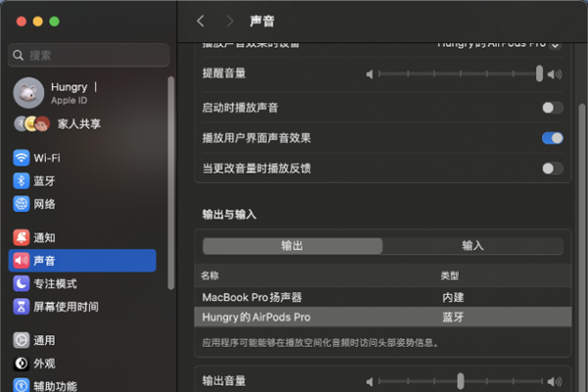The width and height of the screenshot is (588, 392).
Task: Go forward with the right chevron
Action: (230, 21)
